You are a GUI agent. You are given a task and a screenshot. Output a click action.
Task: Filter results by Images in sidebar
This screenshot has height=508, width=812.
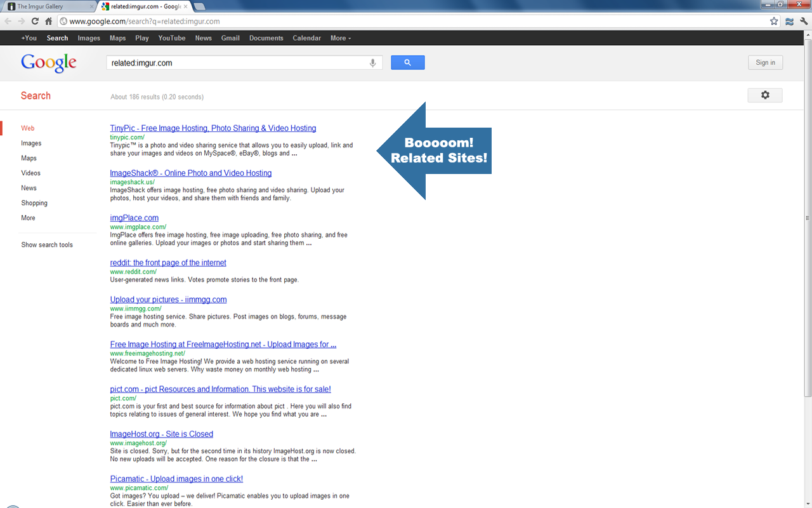click(31, 144)
